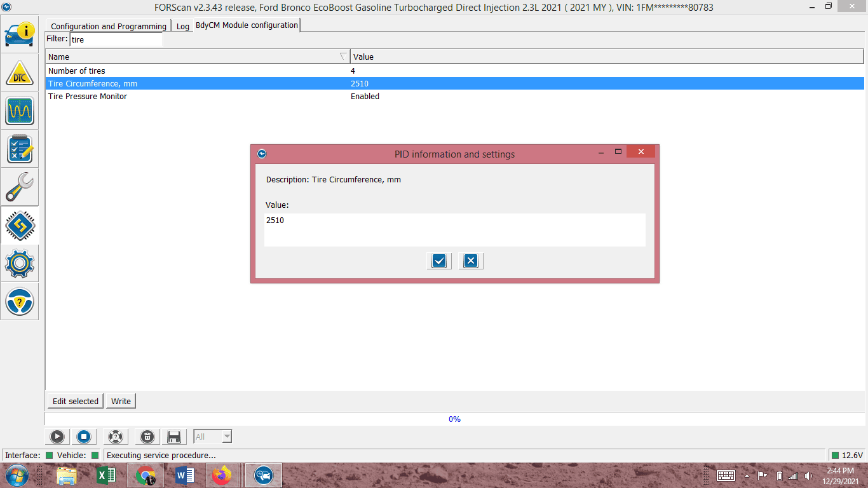Maximize the PID information dialog
The height and width of the screenshot is (488, 868).
tap(618, 152)
